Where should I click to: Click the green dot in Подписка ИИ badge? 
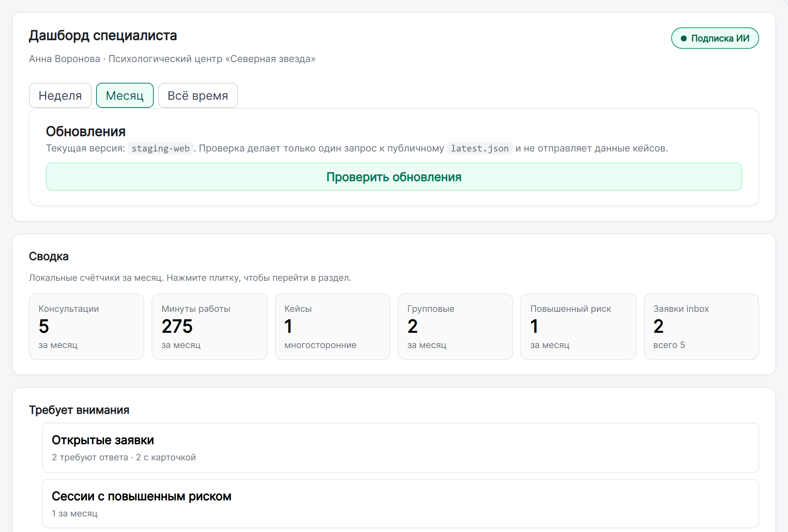(684, 38)
